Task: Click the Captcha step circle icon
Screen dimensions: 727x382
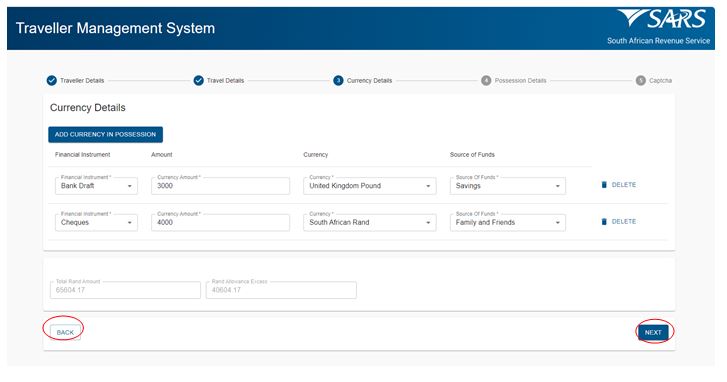Action: [x=641, y=81]
